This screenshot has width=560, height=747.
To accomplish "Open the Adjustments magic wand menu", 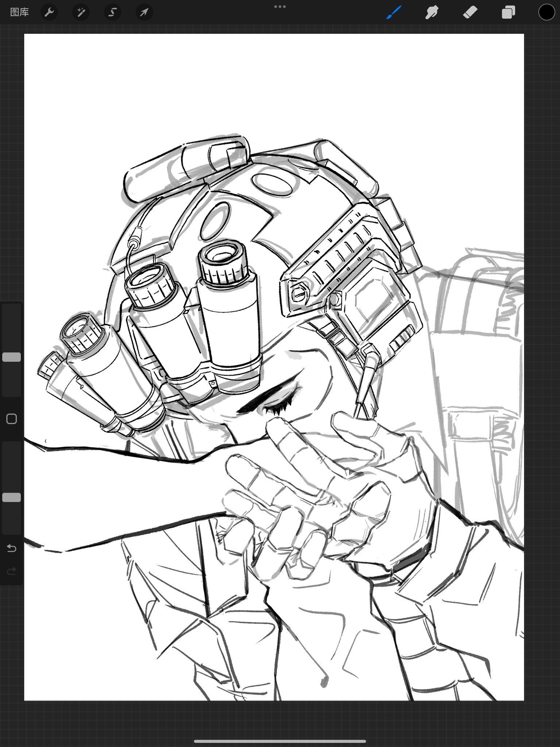I will [x=81, y=13].
